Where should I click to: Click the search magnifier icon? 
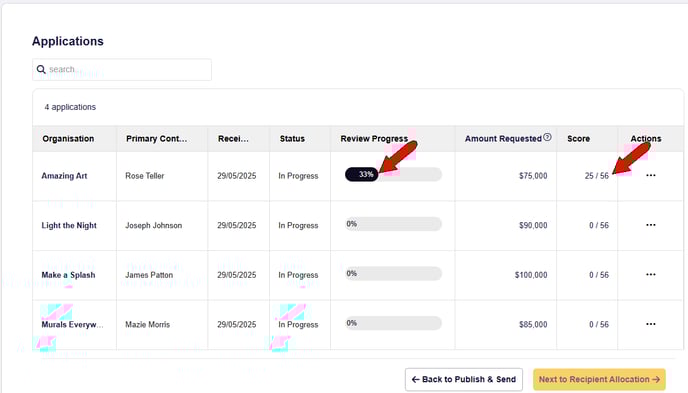coord(41,69)
